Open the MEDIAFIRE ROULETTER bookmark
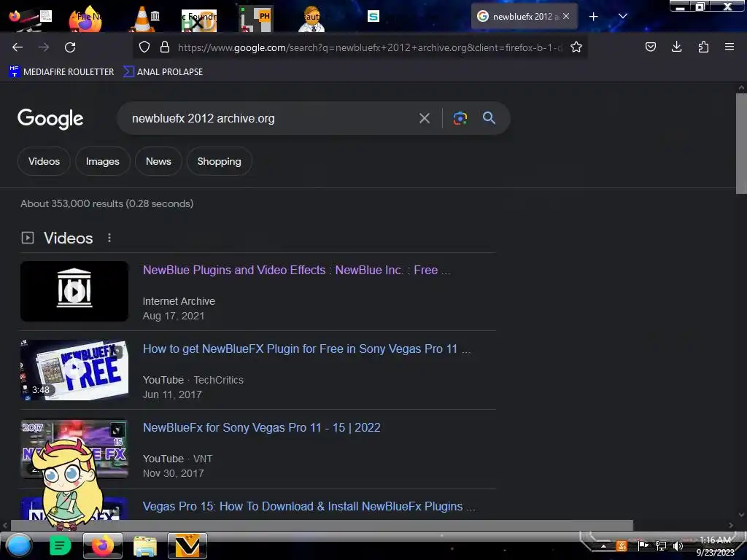747x560 pixels. click(x=61, y=72)
